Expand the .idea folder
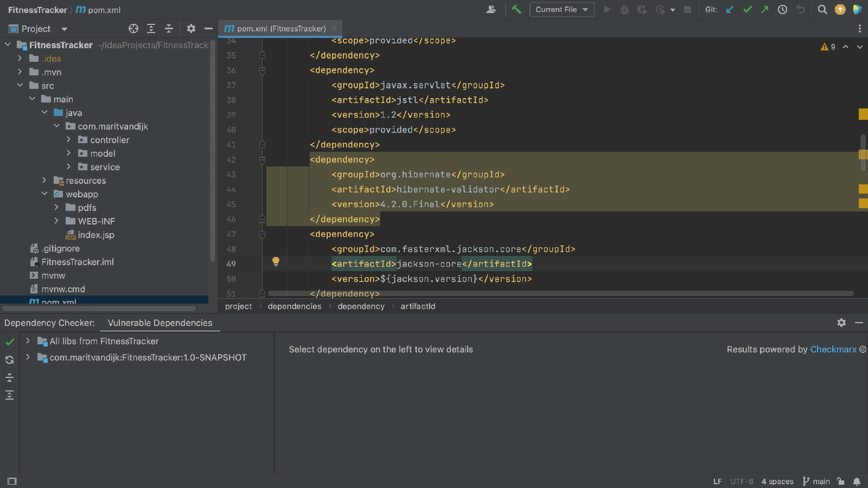868x488 pixels. tap(20, 58)
